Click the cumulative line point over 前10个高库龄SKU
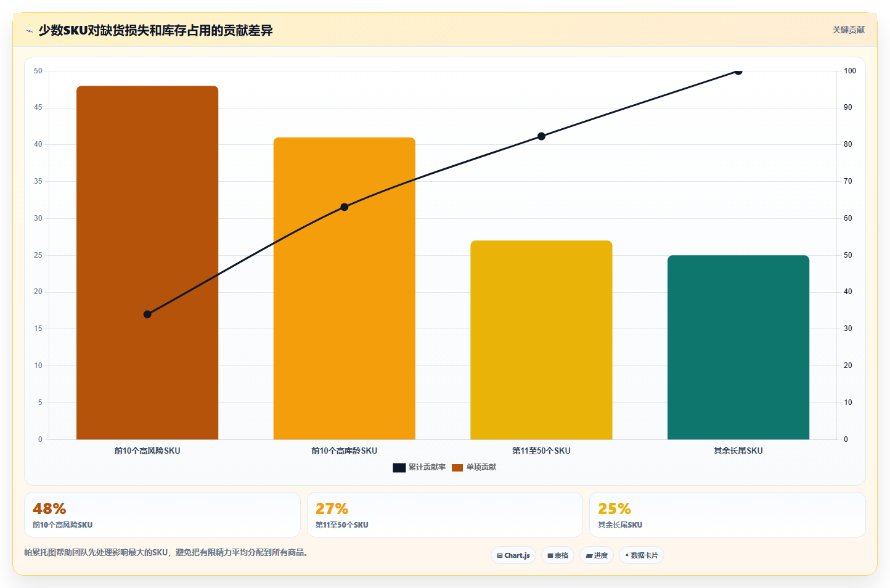Viewport: 890px width, 588px height. click(345, 207)
